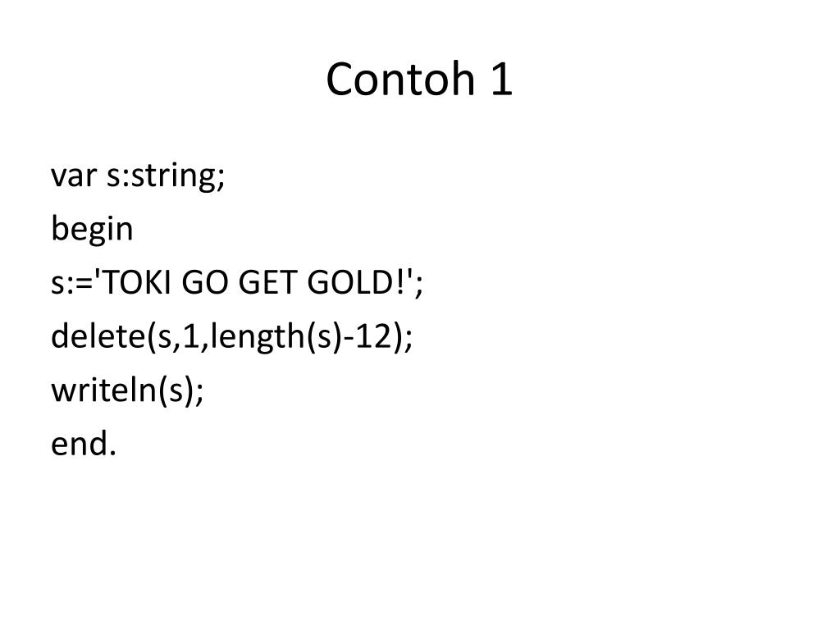Click the "s:=" assignment operator
840x630 pixels.
72,283
